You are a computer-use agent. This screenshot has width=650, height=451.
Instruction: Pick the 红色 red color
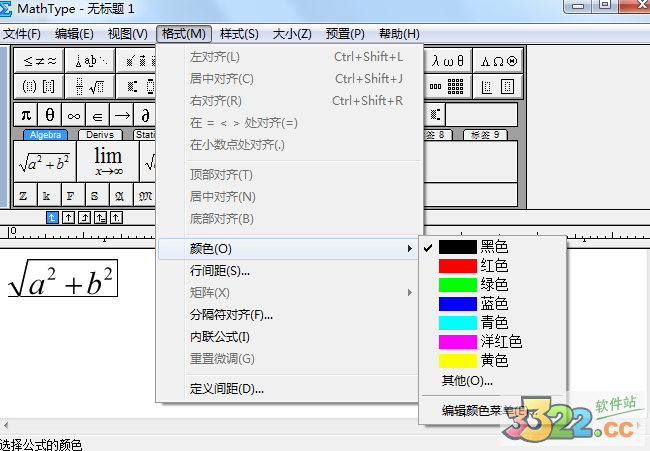point(492,266)
